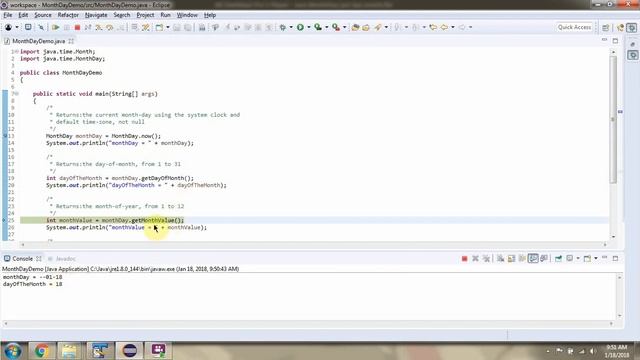Click the Suspend button in main toolbar
Image resolution: width=640 pixels, height=360 pixels.
(x=67, y=27)
